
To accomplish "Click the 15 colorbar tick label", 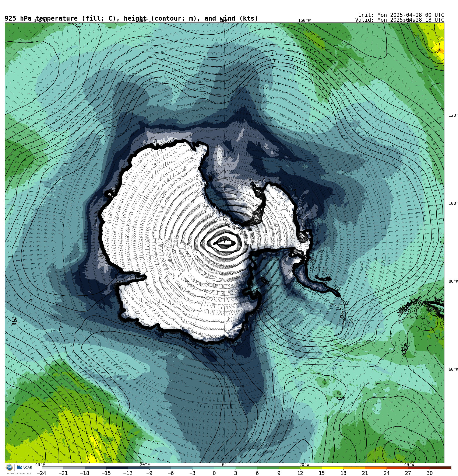I will pos(322,473).
